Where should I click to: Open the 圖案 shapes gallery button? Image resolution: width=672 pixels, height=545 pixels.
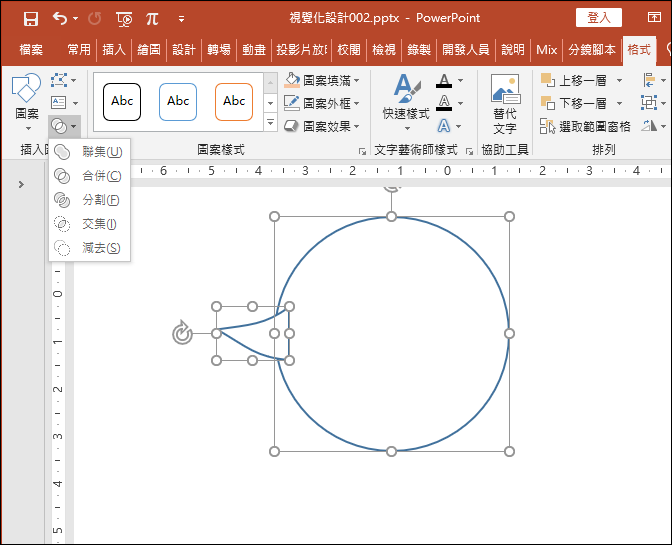[27, 101]
